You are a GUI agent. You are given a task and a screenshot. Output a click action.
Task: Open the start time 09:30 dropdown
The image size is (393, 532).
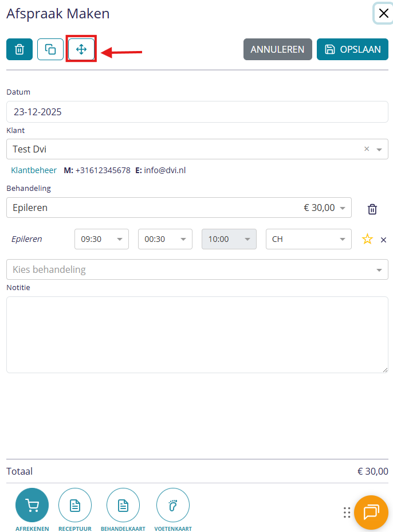click(101, 239)
